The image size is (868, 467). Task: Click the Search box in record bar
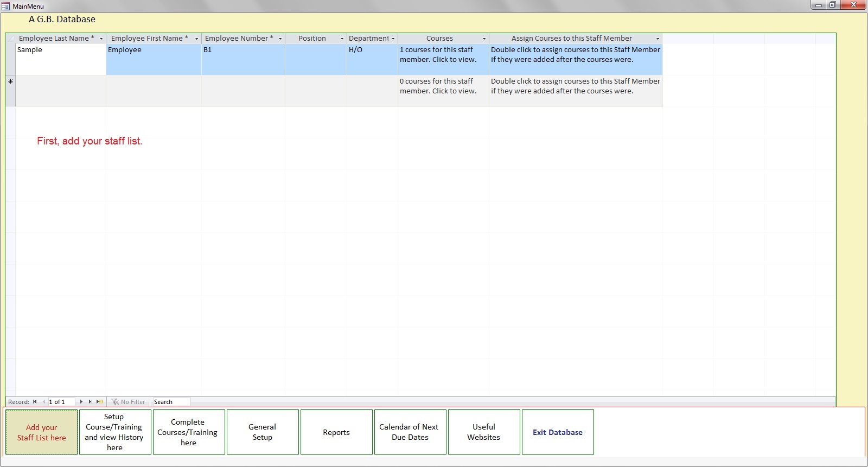[x=171, y=402]
